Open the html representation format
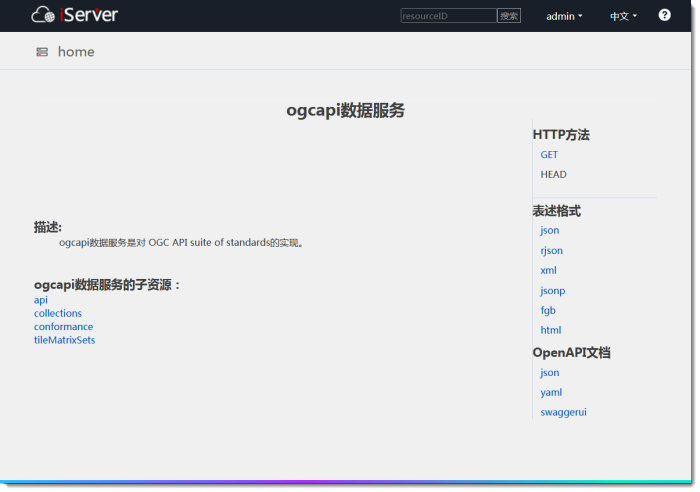700x492 pixels. (550, 330)
